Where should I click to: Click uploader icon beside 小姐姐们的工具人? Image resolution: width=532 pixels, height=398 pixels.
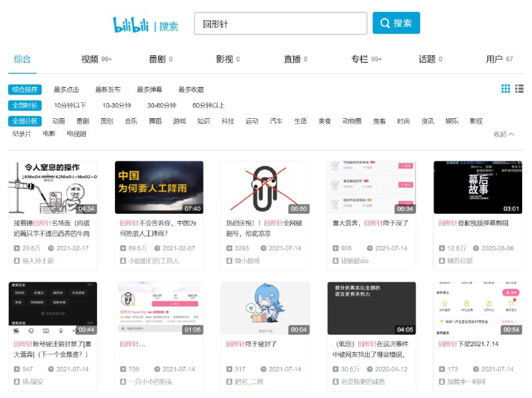[123, 261]
